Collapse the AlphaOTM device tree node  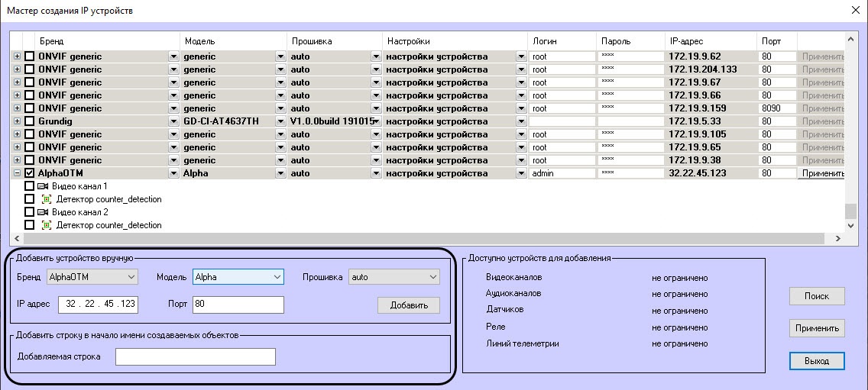coord(17,173)
